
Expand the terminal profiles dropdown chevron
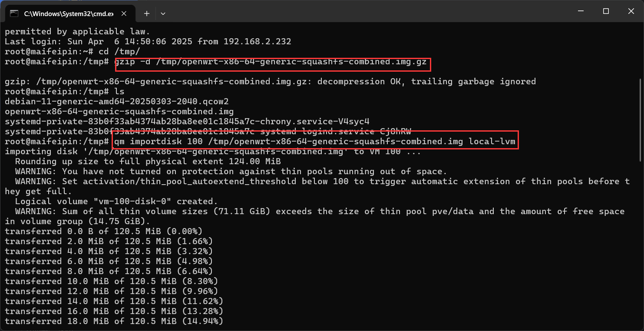(x=163, y=13)
